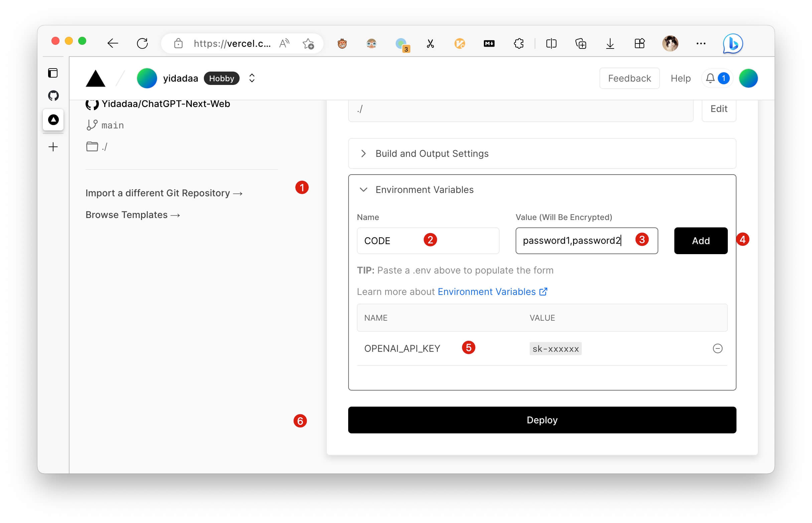Open the notifications bell icon
Screen dimensions: 812x523
710,79
